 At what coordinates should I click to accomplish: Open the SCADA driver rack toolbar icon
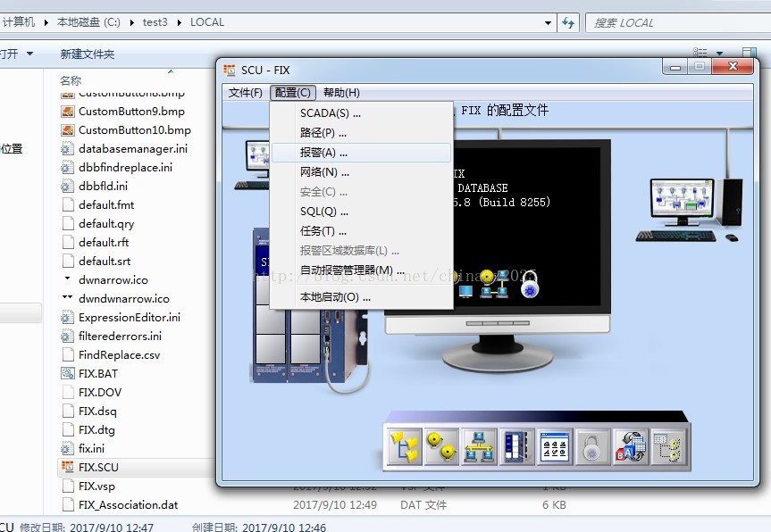[516, 446]
